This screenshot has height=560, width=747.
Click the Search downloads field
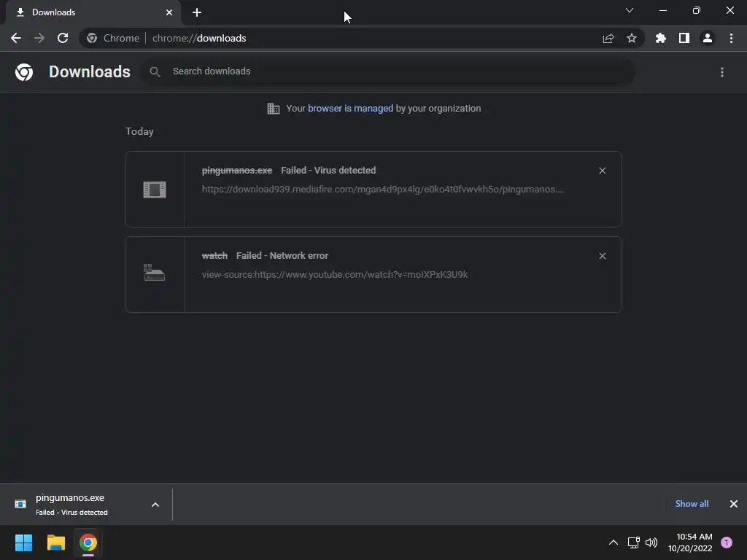(x=388, y=71)
